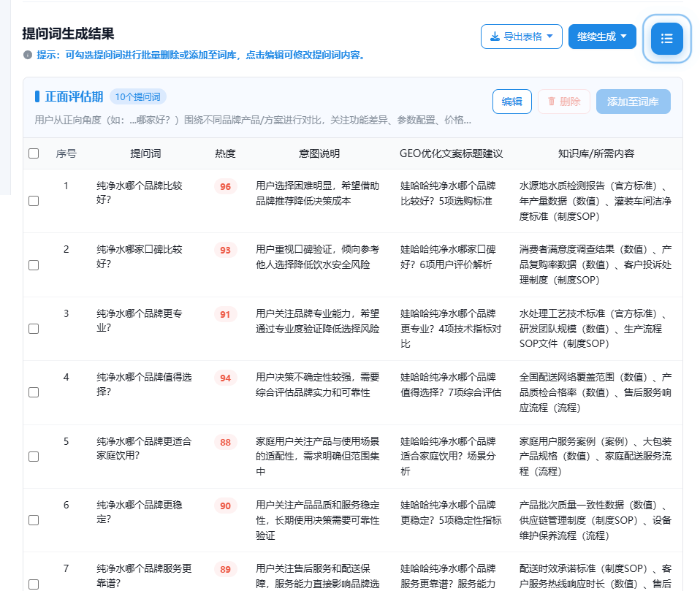Click the heat score 94 badge
Screen dimensions: 700x591
225,378
